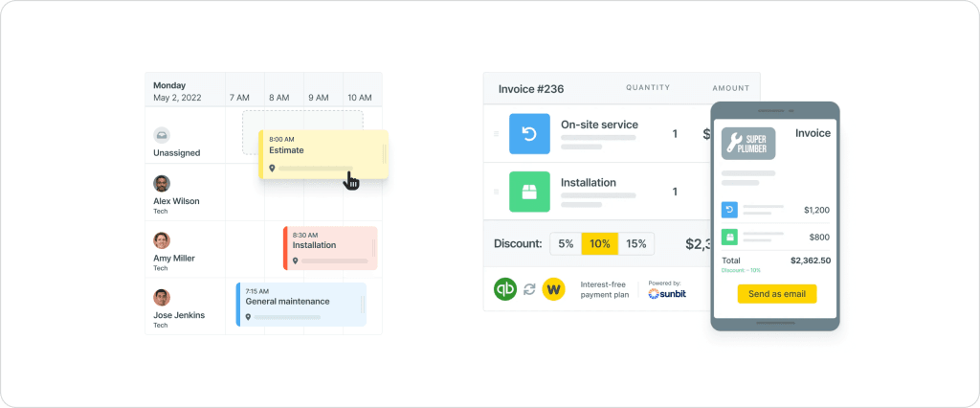980x408 pixels.
Task: Click the Super Plumber wrench logo
Action: [747, 143]
